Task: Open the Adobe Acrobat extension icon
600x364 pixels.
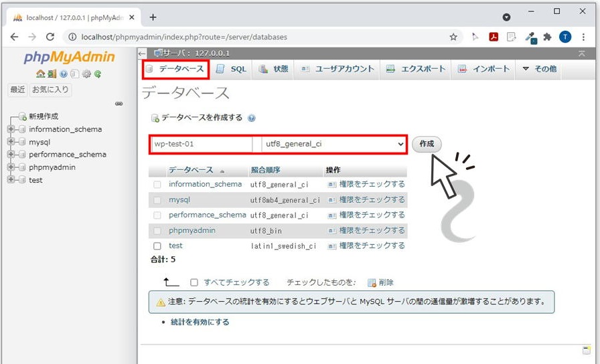Action: click(x=494, y=37)
